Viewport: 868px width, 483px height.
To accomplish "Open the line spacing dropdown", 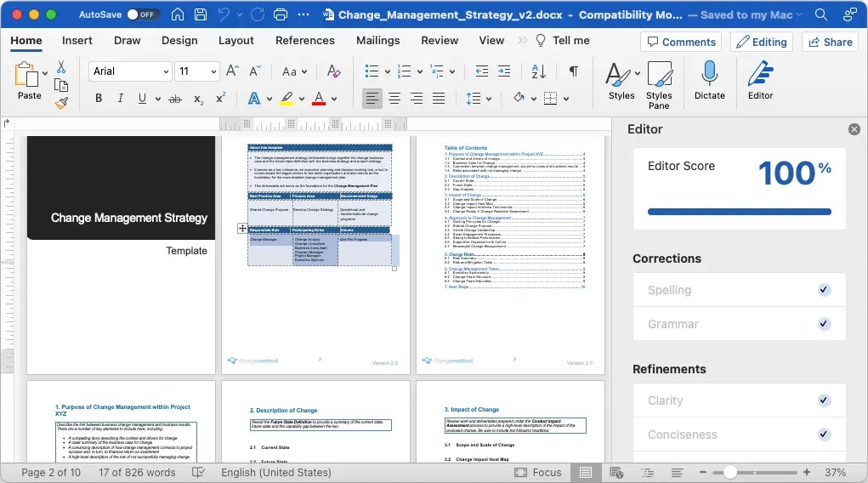I will (x=479, y=99).
